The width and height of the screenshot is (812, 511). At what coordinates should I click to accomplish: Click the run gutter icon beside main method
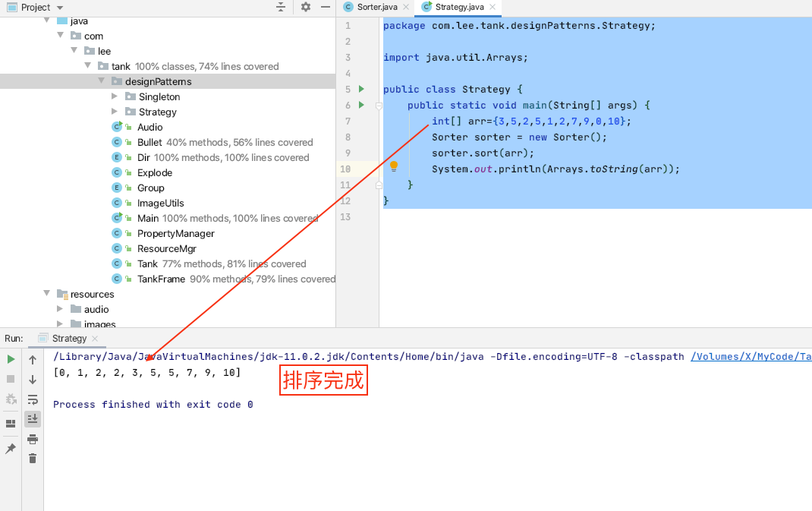click(x=361, y=105)
